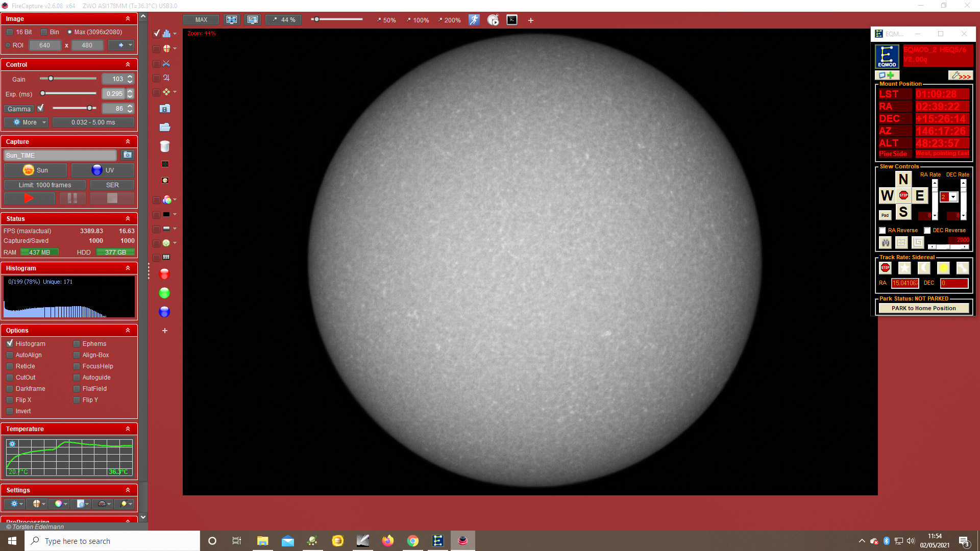Click the fit-to-screen monitor icon
The height and width of the screenshot is (551, 980).
click(232, 20)
